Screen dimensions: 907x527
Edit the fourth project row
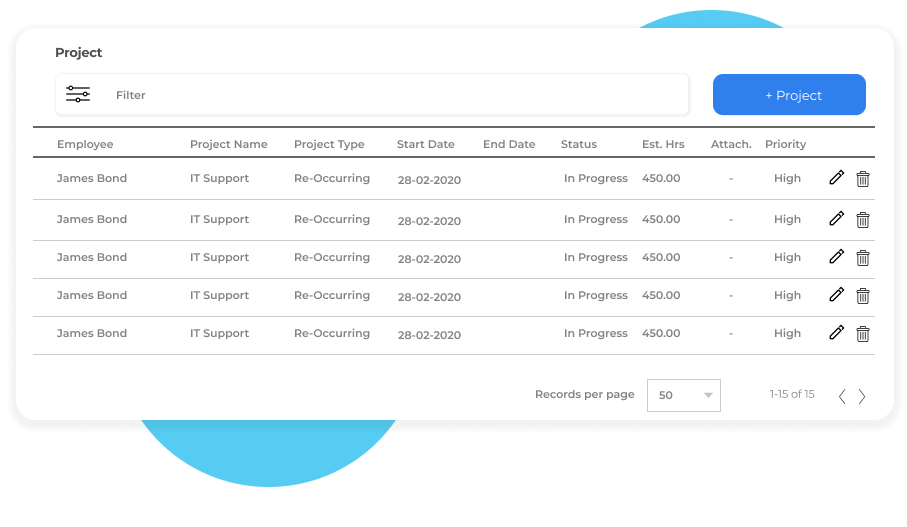click(x=837, y=295)
